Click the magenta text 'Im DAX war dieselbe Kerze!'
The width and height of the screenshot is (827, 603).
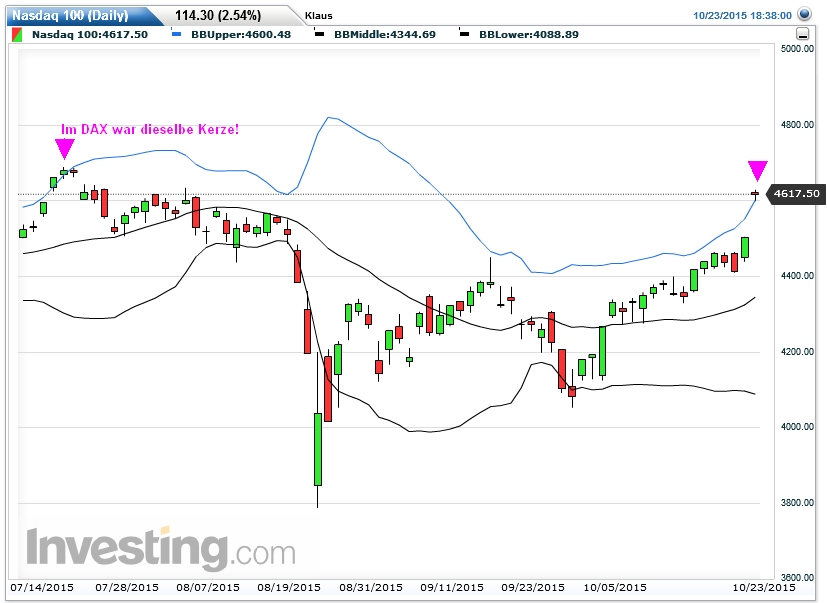point(150,129)
